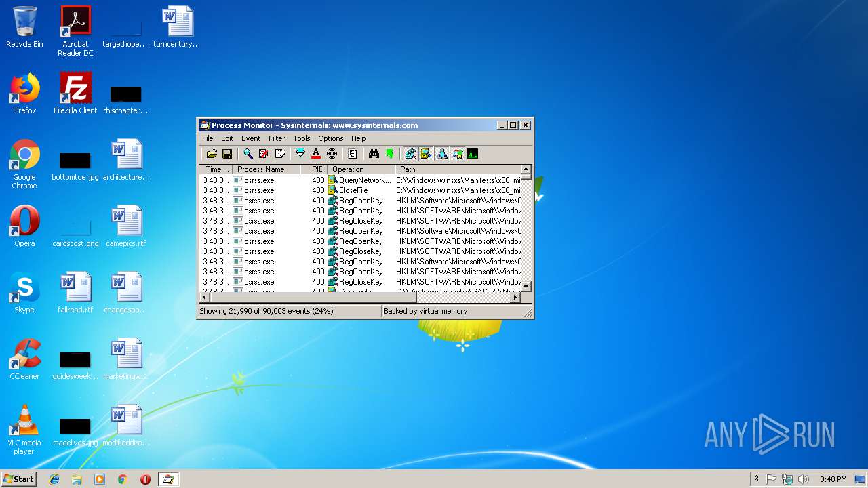The height and width of the screenshot is (488, 868).
Task: Click the horizontal scrollbar left arrow
Action: [205, 297]
